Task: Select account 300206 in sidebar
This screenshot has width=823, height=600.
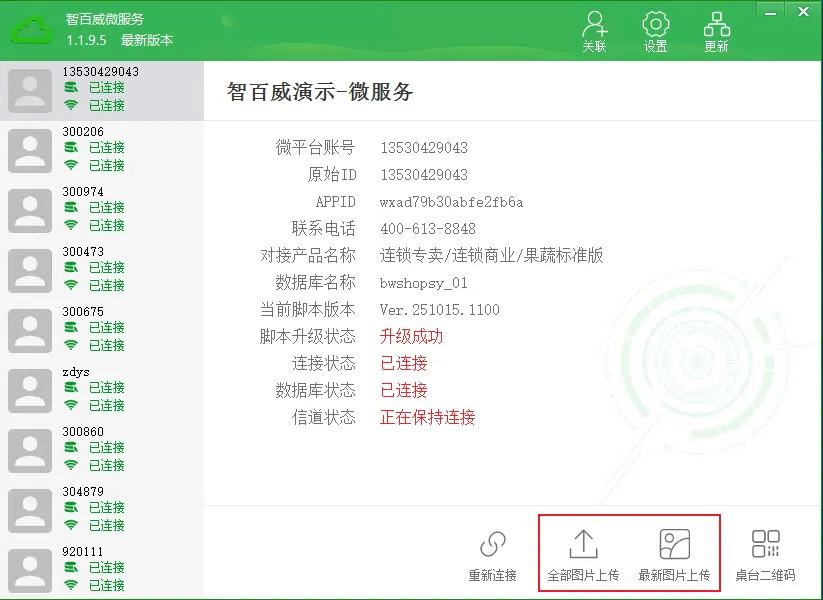Action: (100, 150)
